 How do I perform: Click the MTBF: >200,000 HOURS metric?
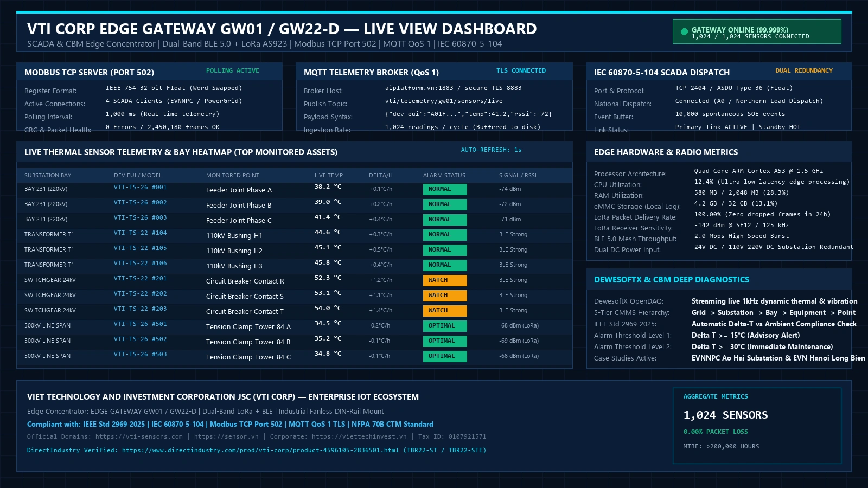[x=721, y=446]
